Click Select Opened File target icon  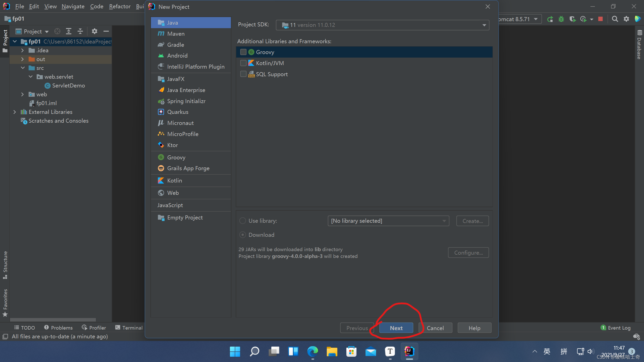tap(57, 31)
